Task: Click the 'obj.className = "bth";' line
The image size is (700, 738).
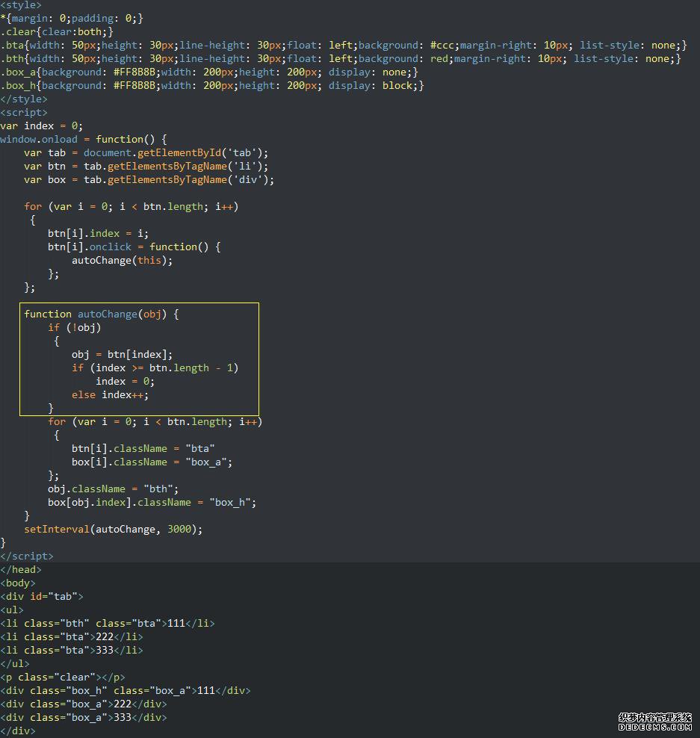Action: [113, 489]
